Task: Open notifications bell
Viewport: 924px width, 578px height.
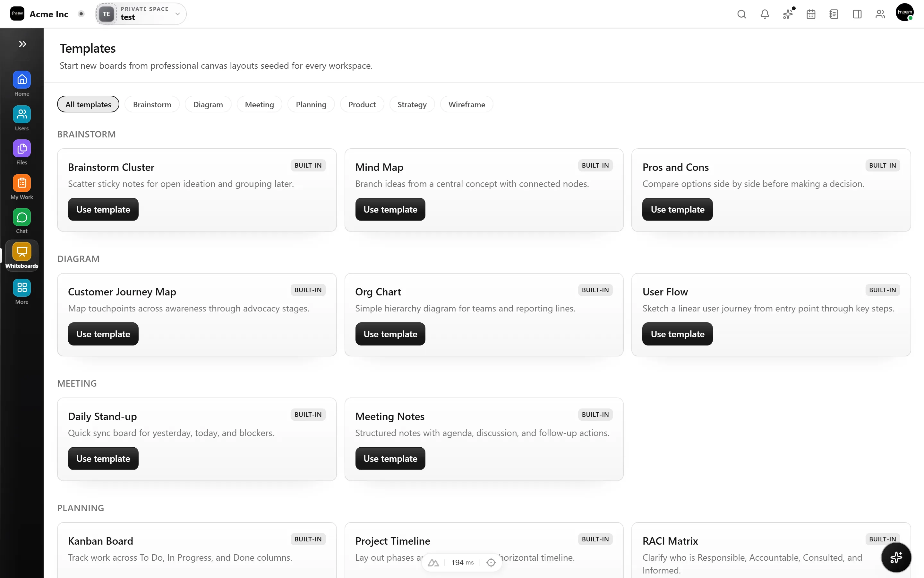Action: click(x=765, y=14)
